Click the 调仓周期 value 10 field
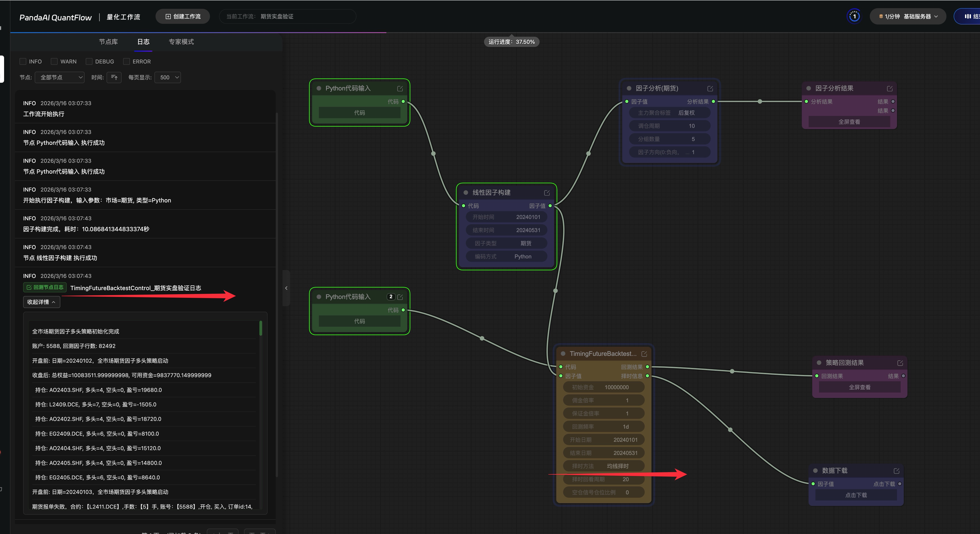Screen dimensions: 980x534 [x=669, y=126]
